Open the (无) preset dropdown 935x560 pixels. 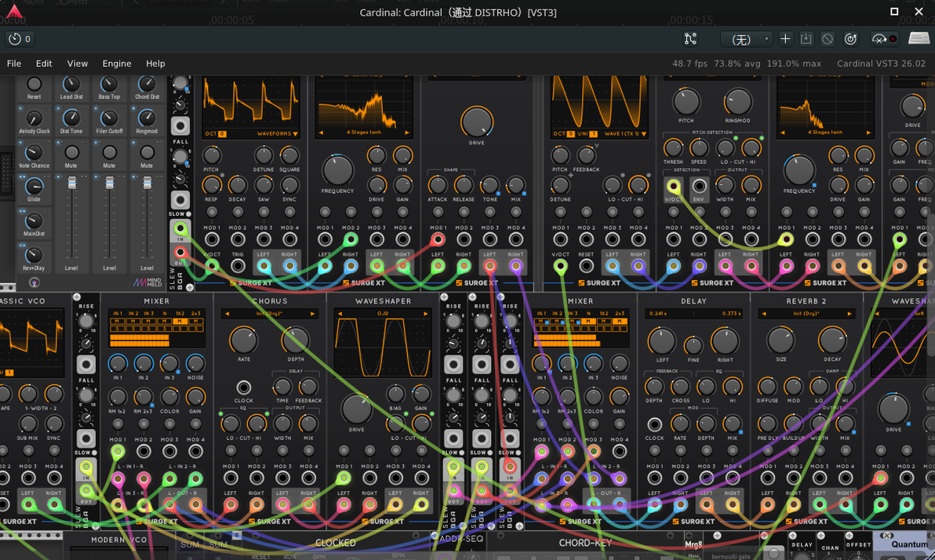pyautogui.click(x=747, y=39)
